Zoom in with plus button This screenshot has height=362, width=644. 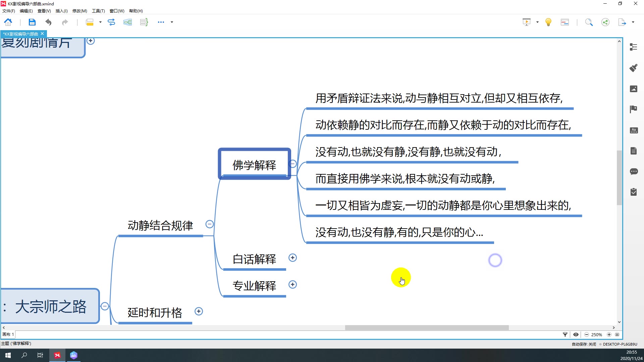[x=609, y=335]
